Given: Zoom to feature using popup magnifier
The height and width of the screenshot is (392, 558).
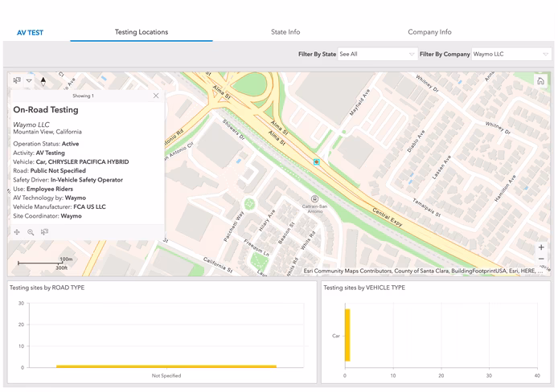Looking at the screenshot, I should (31, 232).
